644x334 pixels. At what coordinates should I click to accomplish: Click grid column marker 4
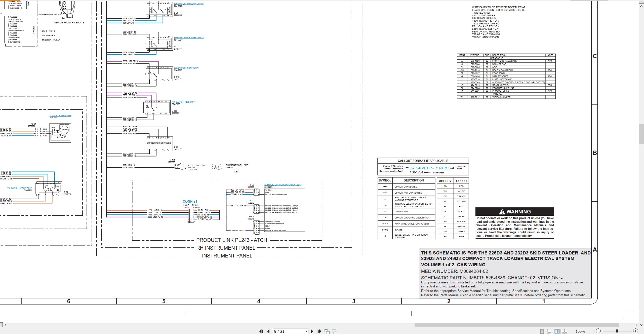click(x=259, y=301)
